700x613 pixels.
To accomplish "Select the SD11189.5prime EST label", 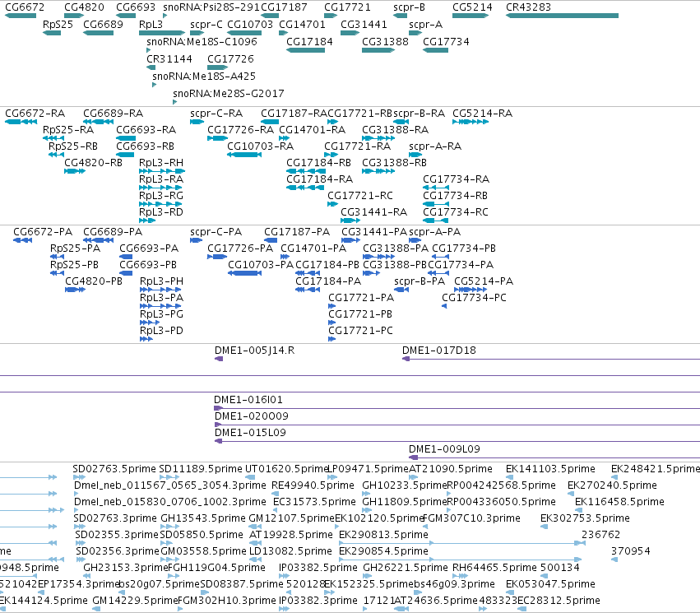I will coord(201,469).
